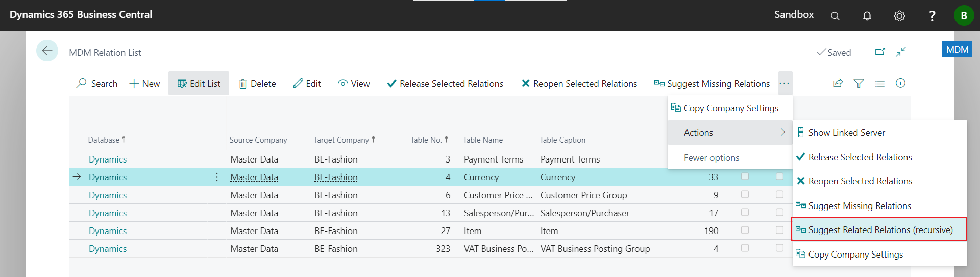Viewport: 980px width, 277px height.
Task: Choose Show Linked Server menu item
Action: (x=846, y=133)
